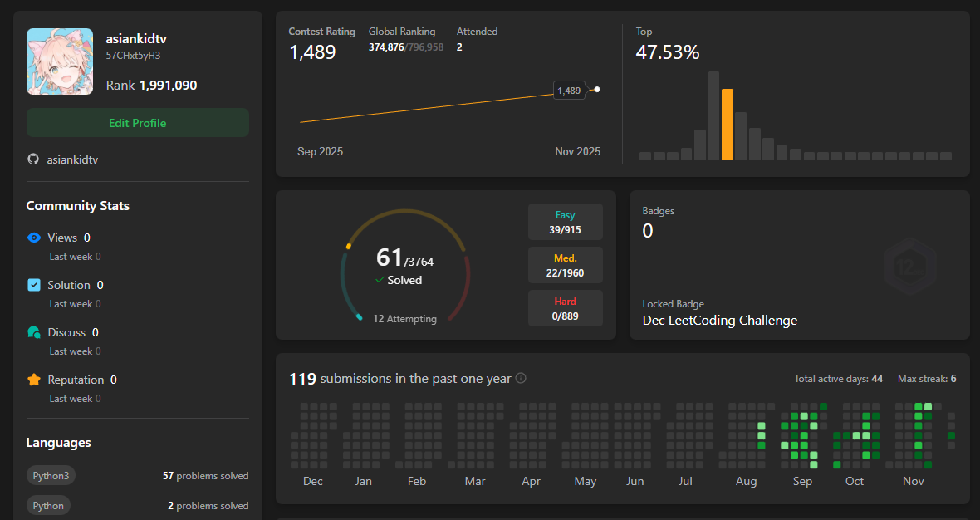Open the asiankidtv GitHub link
The image size is (980, 520).
[x=72, y=159]
